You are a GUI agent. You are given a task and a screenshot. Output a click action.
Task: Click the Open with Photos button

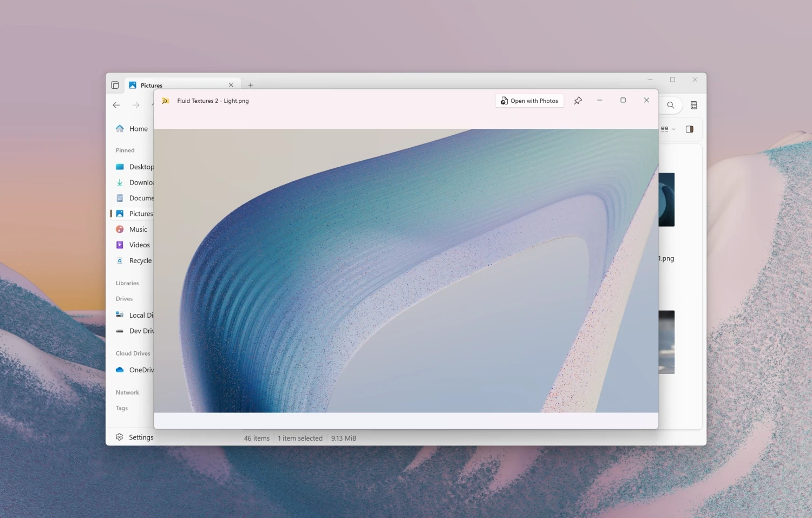[529, 101]
